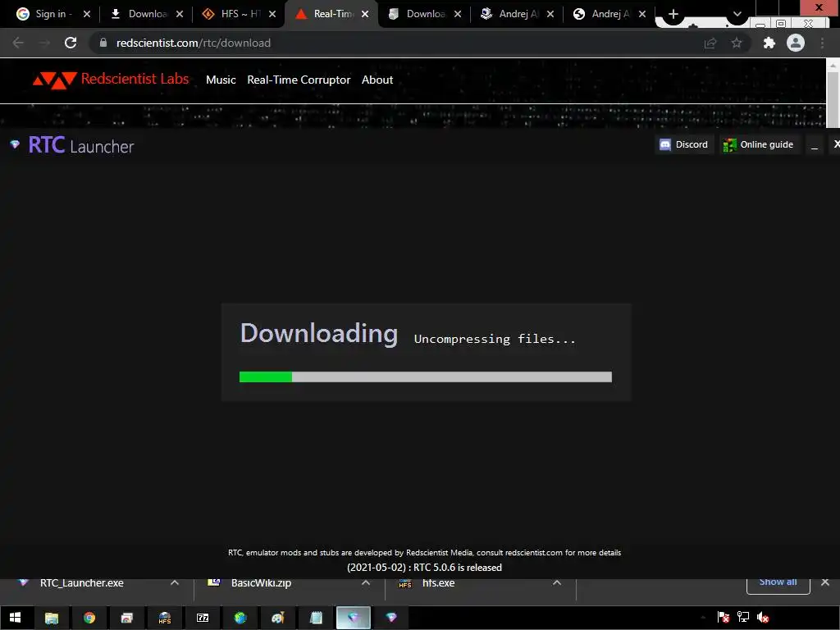Close the HFS tab
This screenshot has height=630, width=840.
pos(272,14)
